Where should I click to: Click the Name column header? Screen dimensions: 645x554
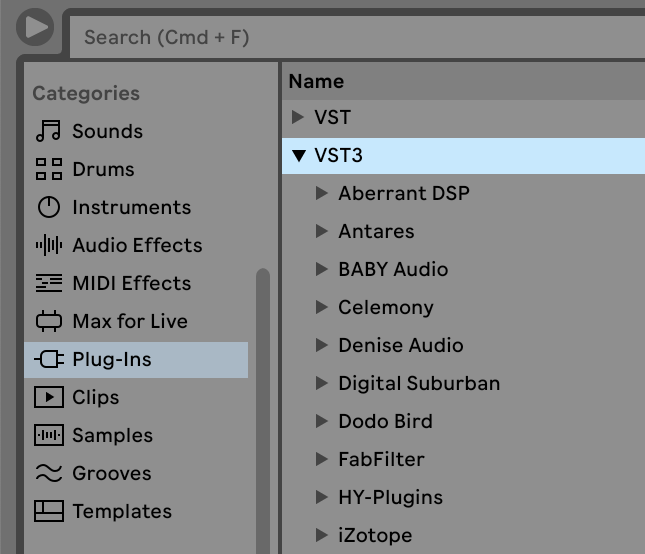click(x=317, y=81)
